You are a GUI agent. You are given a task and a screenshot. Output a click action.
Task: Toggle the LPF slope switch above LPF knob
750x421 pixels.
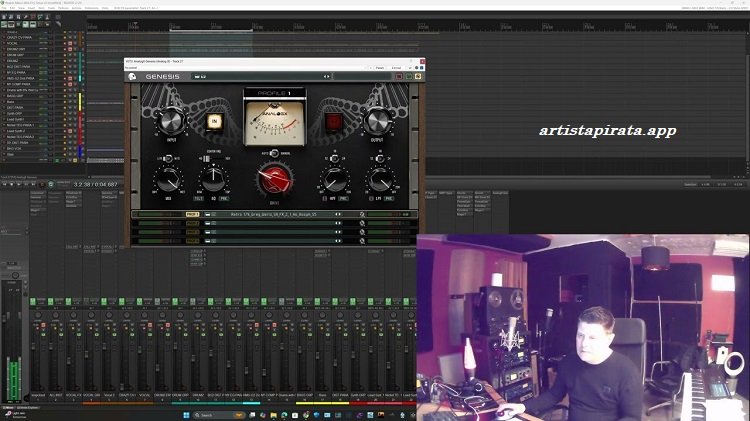click(x=380, y=158)
